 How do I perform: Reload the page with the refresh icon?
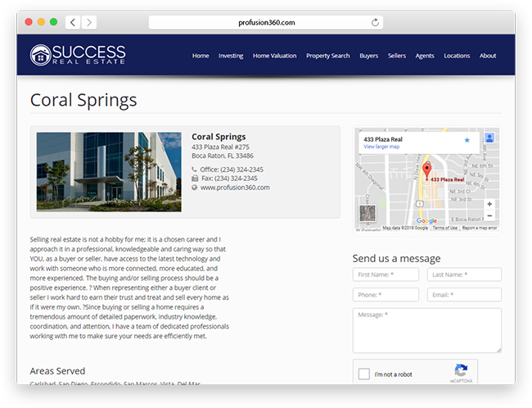(375, 22)
